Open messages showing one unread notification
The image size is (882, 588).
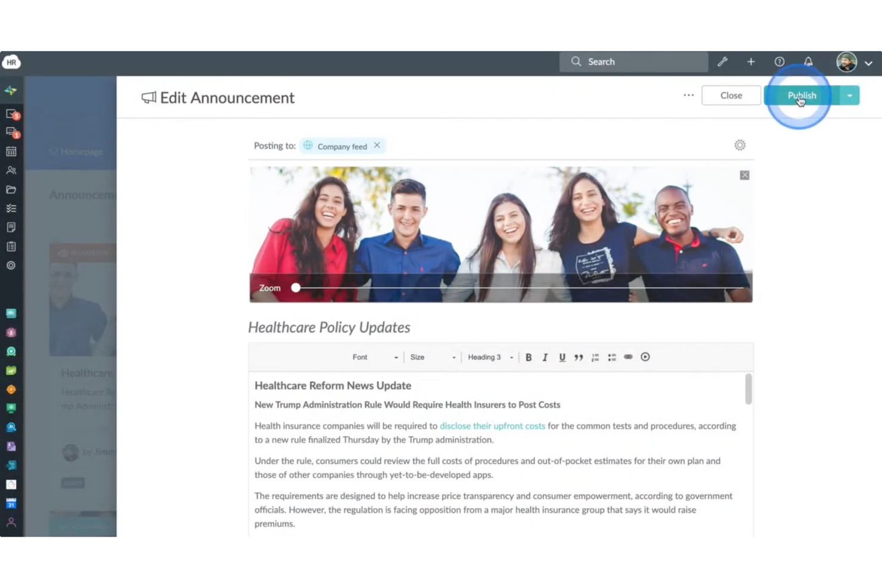[11, 132]
